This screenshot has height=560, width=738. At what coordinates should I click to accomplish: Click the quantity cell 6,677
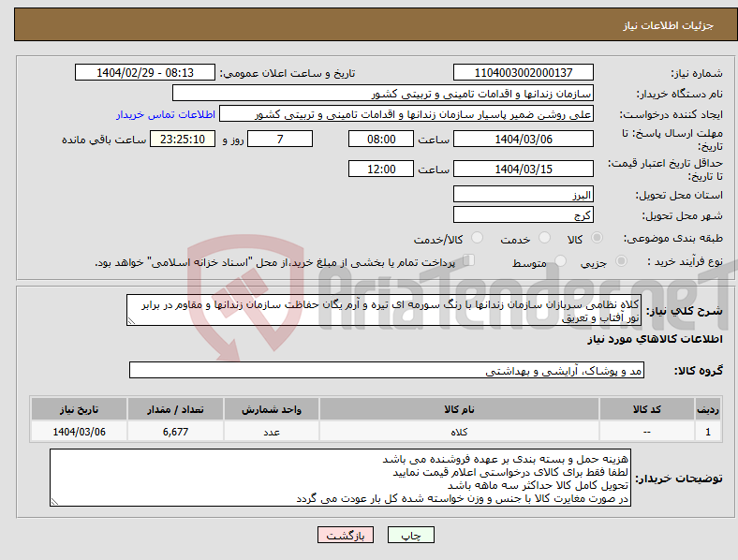[175, 432]
